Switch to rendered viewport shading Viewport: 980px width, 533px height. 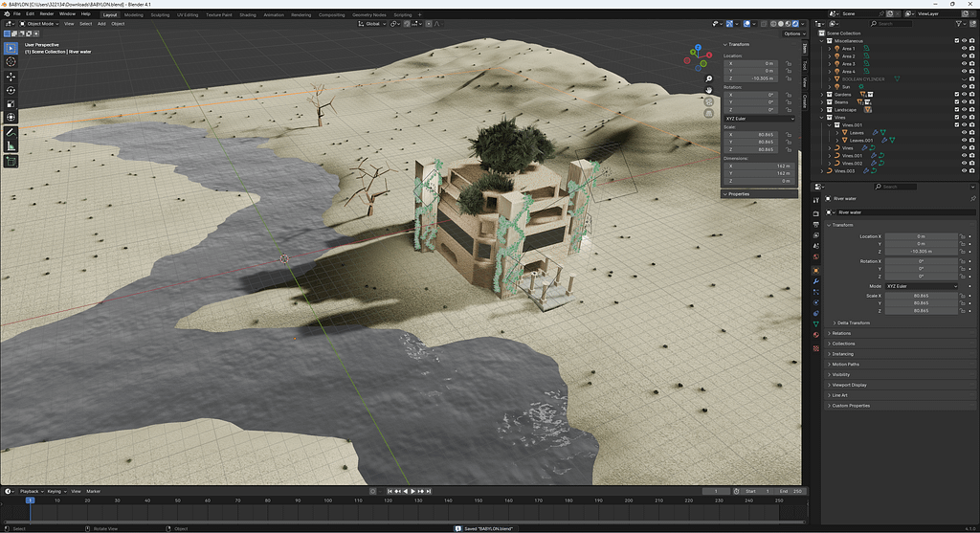pos(795,24)
